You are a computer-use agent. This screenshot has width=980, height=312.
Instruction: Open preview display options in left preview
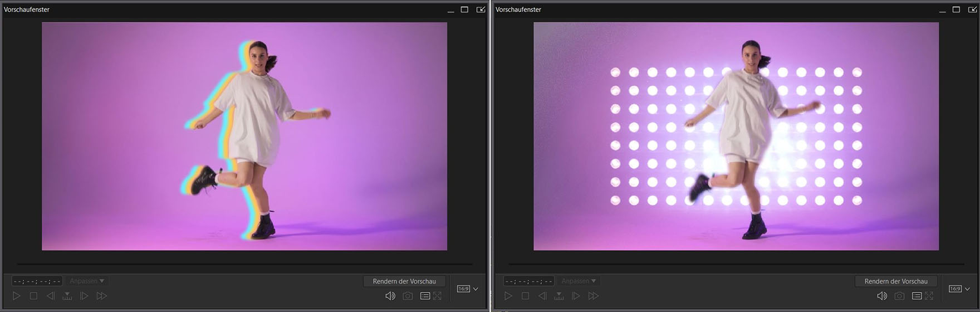pos(425,296)
